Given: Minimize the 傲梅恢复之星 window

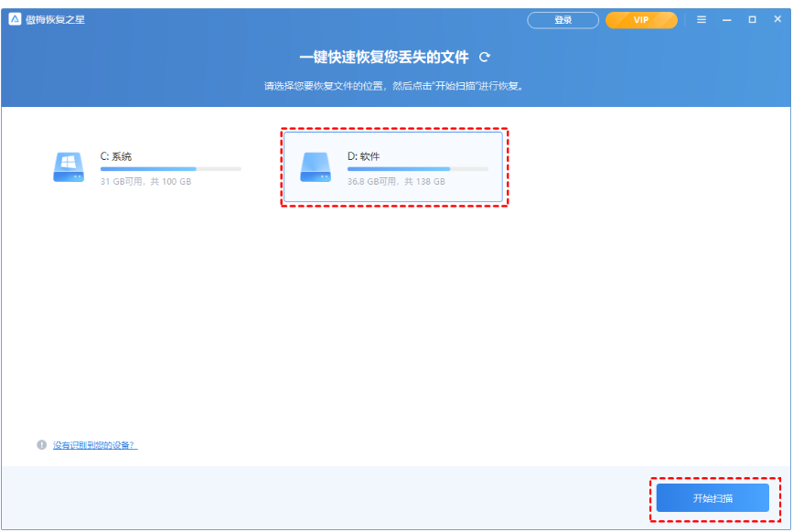Looking at the screenshot, I should pos(727,19).
